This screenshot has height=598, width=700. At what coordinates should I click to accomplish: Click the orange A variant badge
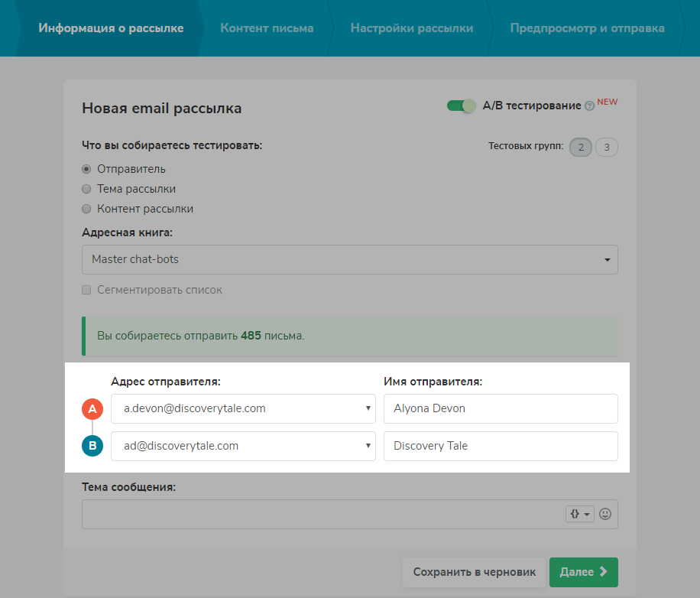click(x=92, y=409)
